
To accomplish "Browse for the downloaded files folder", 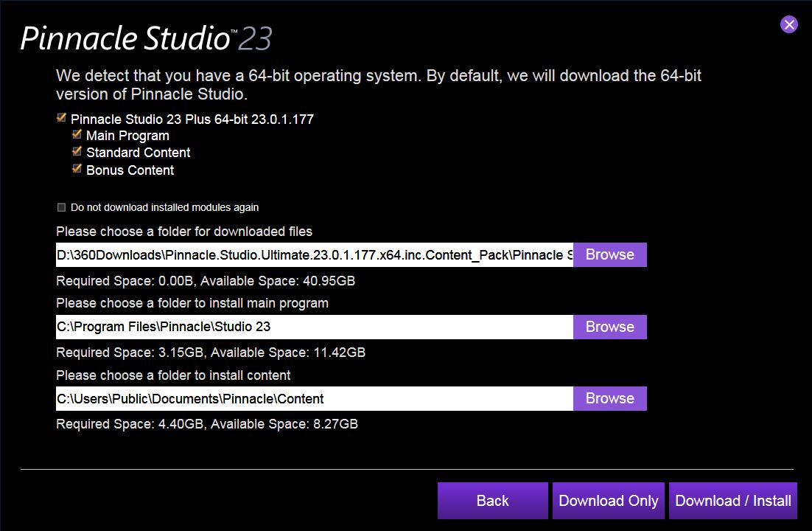I will tap(609, 254).
